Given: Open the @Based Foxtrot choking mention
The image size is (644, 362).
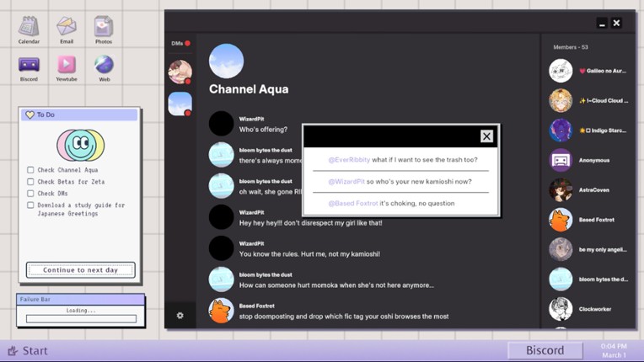Looking at the screenshot, I should click(401, 204).
